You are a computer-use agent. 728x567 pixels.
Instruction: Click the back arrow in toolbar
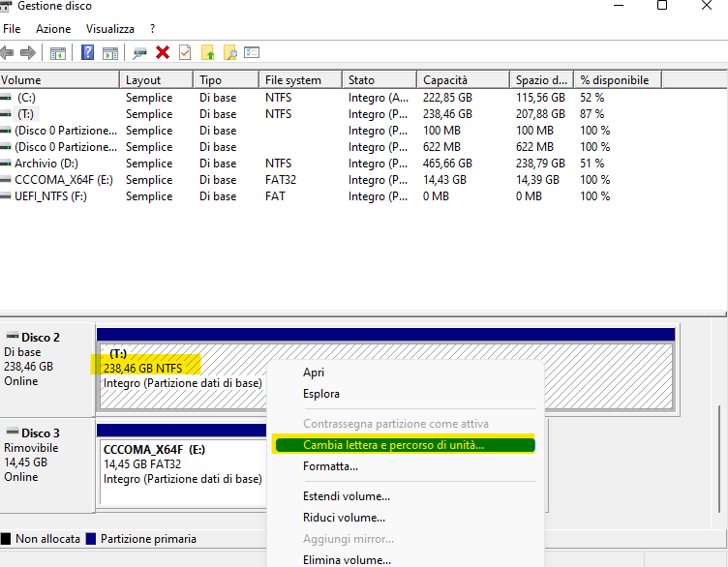coord(8,52)
